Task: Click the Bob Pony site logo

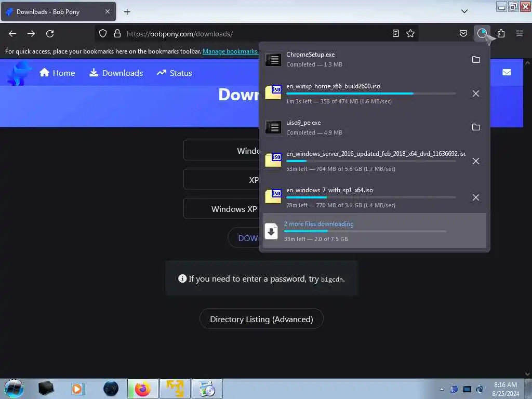Action: (19, 73)
